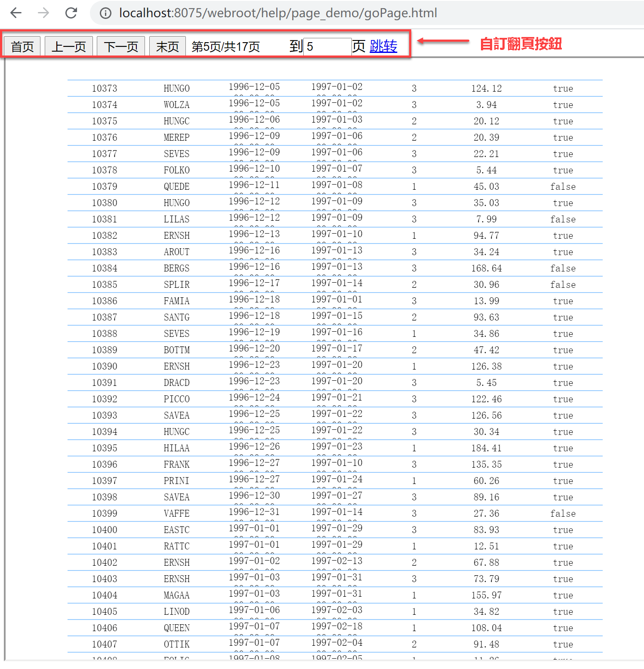Screen dimensions: 644x669
Task: Click freight value 73.79
Action: click(487, 579)
